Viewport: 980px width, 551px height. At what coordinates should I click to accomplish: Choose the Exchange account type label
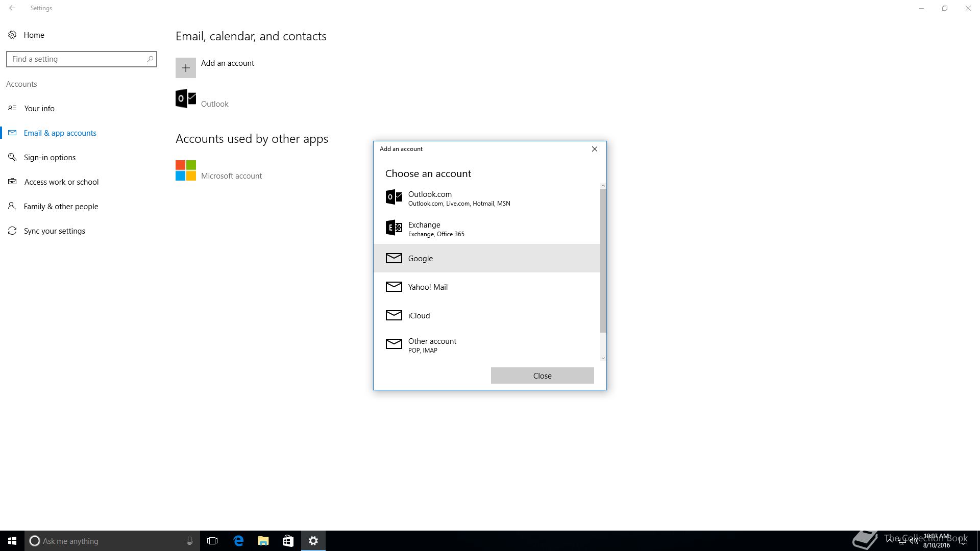click(424, 224)
